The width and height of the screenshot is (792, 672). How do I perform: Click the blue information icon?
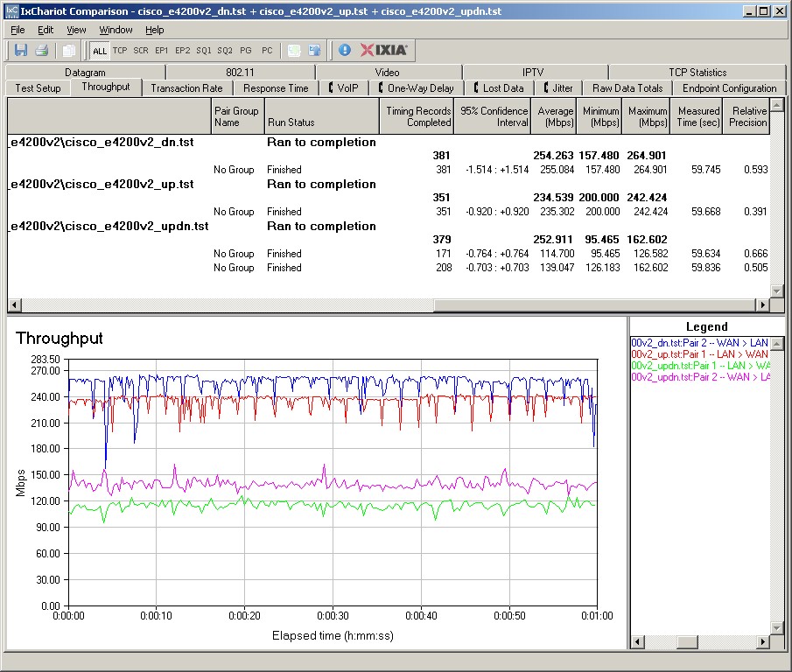pyautogui.click(x=345, y=50)
